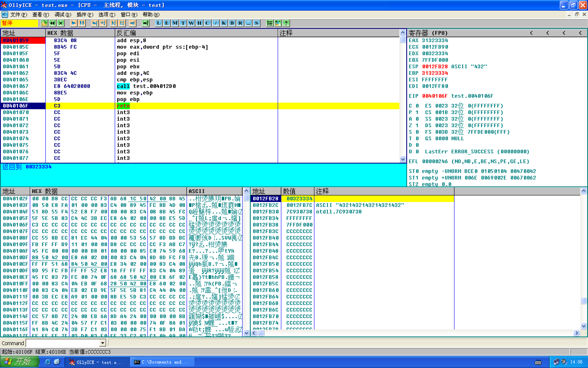The height and width of the screenshot is (368, 588).
Task: Open Call stack with K button
Action: coord(224,23)
